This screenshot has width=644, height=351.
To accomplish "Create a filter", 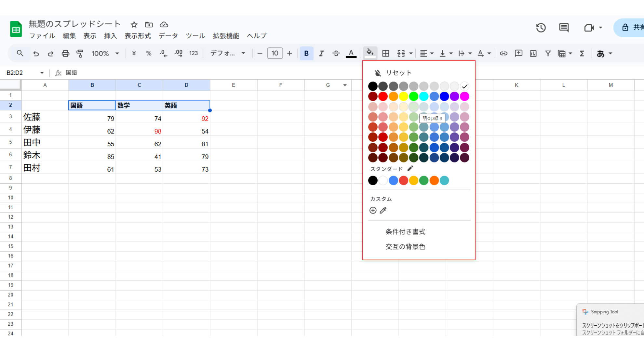I will pos(548,54).
